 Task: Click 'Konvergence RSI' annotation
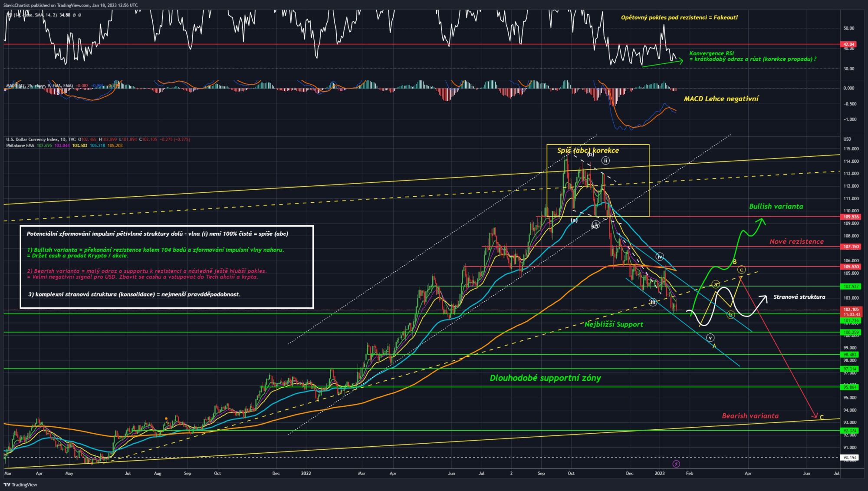pyautogui.click(x=712, y=53)
